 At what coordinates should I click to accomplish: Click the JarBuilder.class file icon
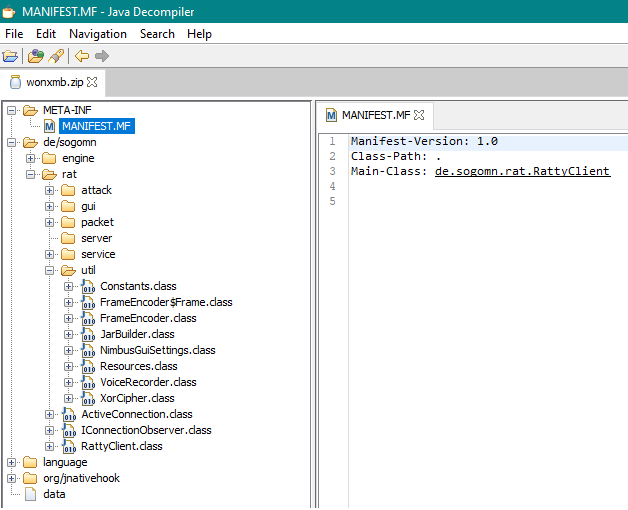88,335
